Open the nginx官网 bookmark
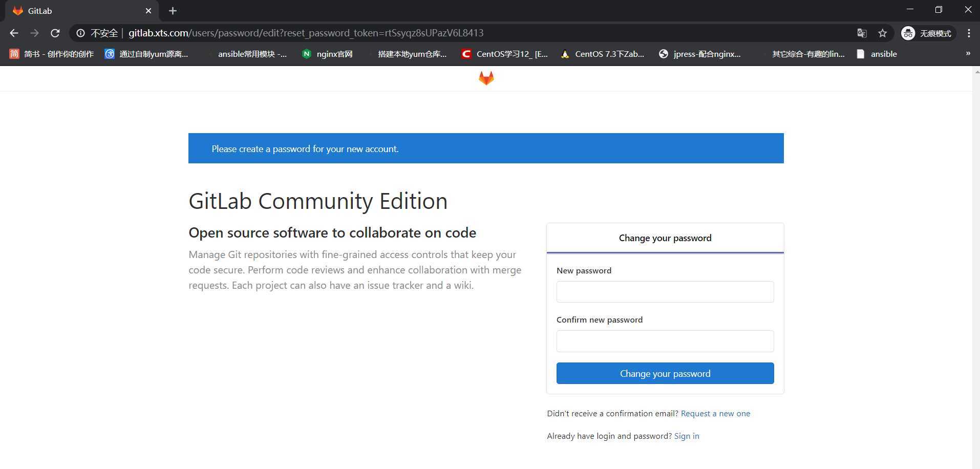 point(328,54)
